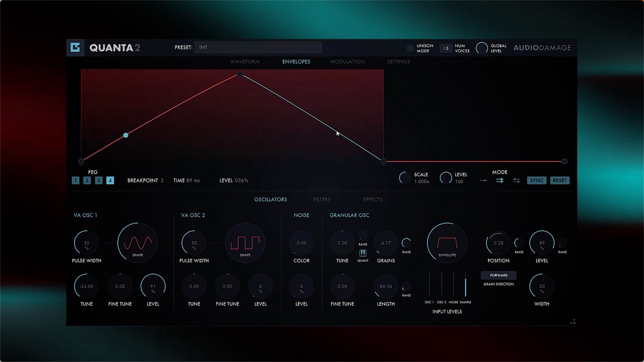Click the VA OSC 1 sine shape display
Screen dimensions: 644x362
(x=137, y=243)
